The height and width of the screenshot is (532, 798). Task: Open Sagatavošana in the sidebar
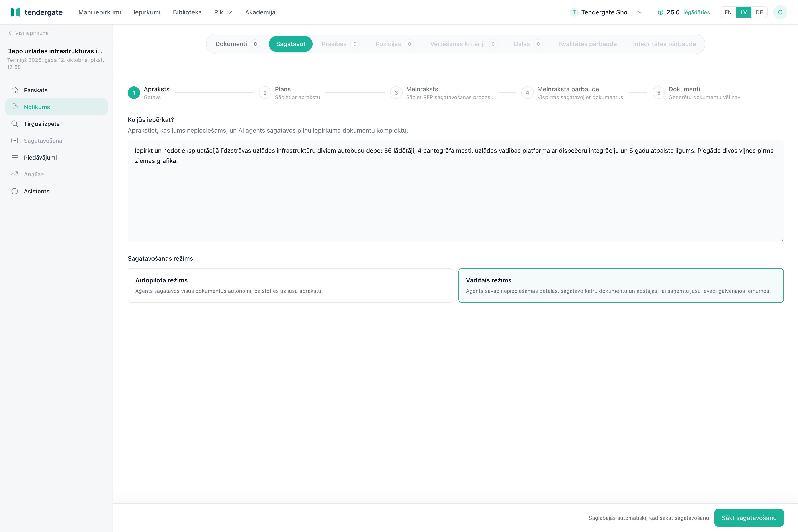[x=56, y=141]
